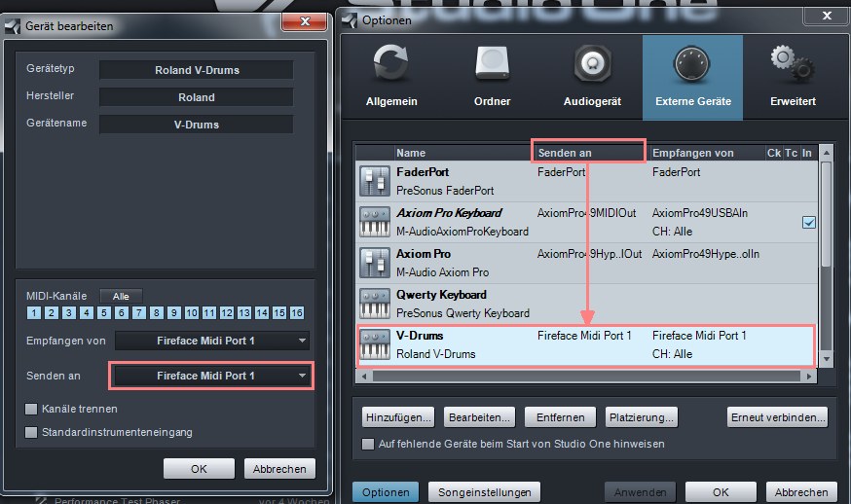Enable the Kanäle trennen checkbox
Image resolution: width=851 pixels, height=504 pixels.
click(x=31, y=409)
